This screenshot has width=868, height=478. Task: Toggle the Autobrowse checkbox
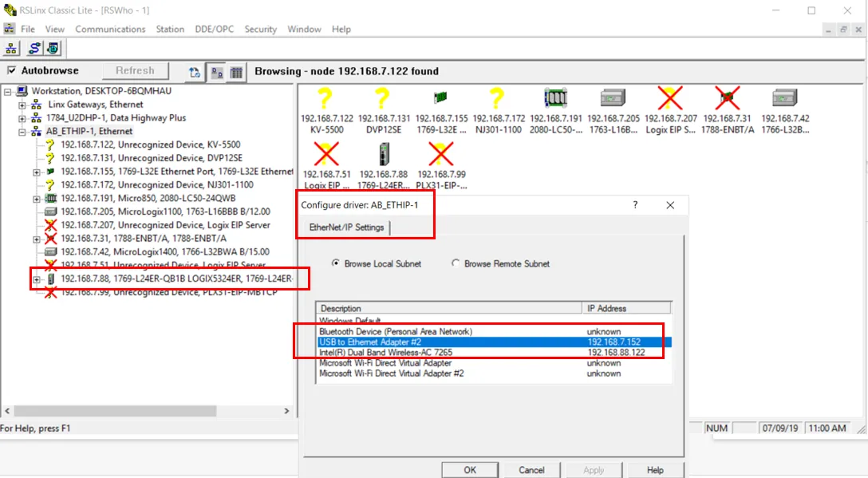coord(12,70)
